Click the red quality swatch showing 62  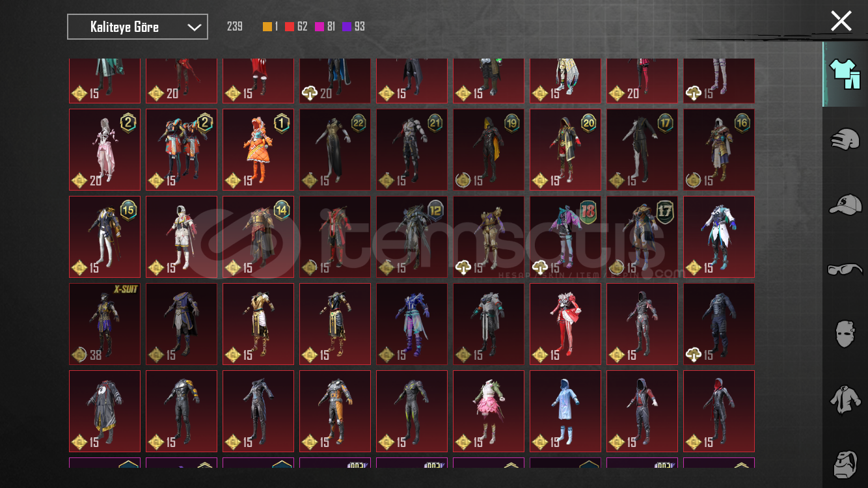(x=290, y=27)
